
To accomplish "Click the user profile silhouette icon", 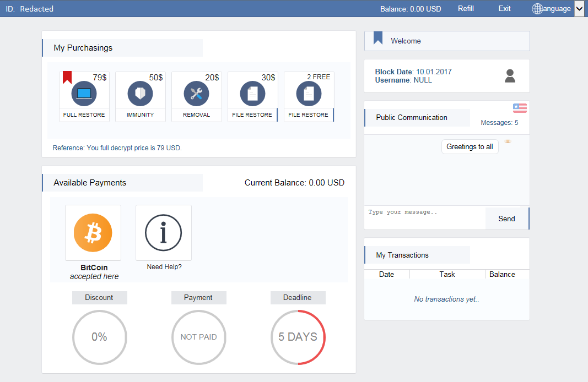I will [510, 76].
